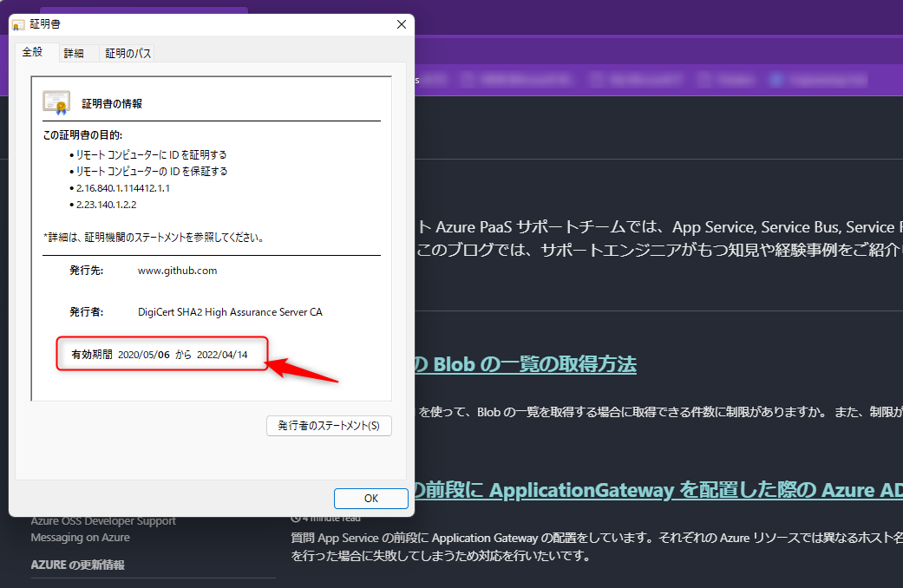
Task: Click the AZURE の更新情報 sidebar heading
Action: pyautogui.click(x=78, y=565)
